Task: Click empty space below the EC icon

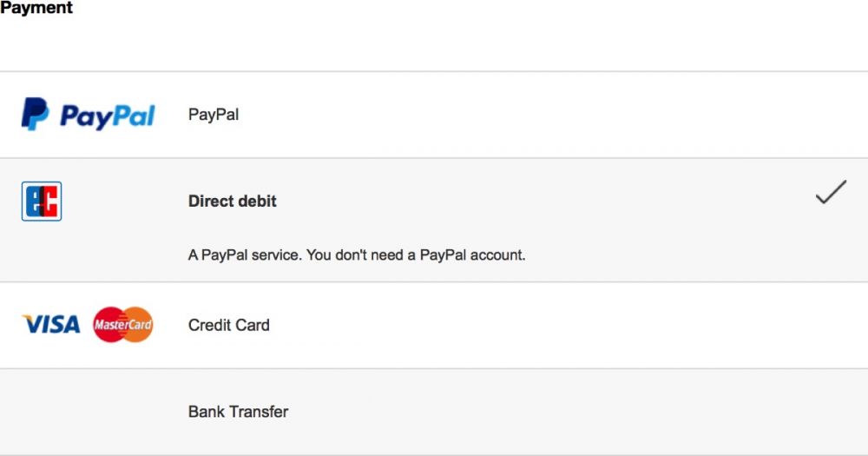Action: point(42,252)
